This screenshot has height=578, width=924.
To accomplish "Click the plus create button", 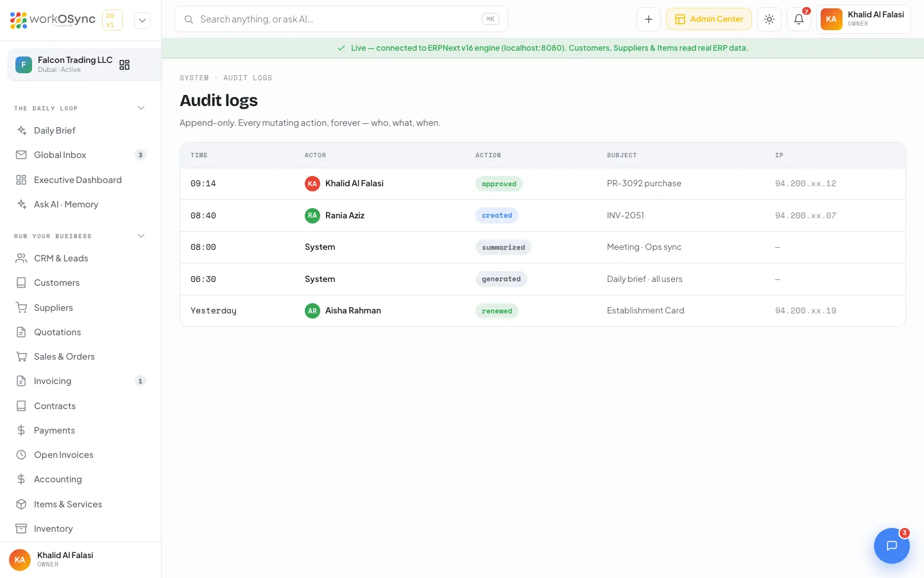I will [649, 19].
